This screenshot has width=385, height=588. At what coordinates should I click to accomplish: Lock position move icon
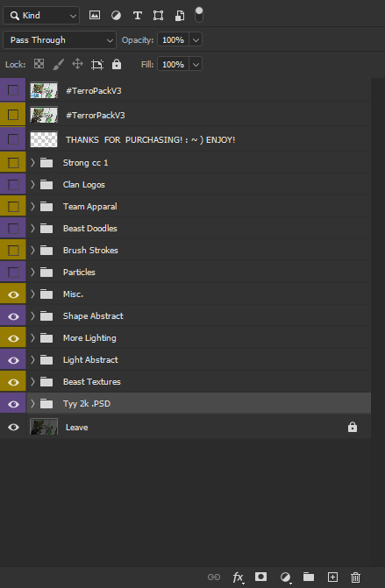tap(77, 64)
